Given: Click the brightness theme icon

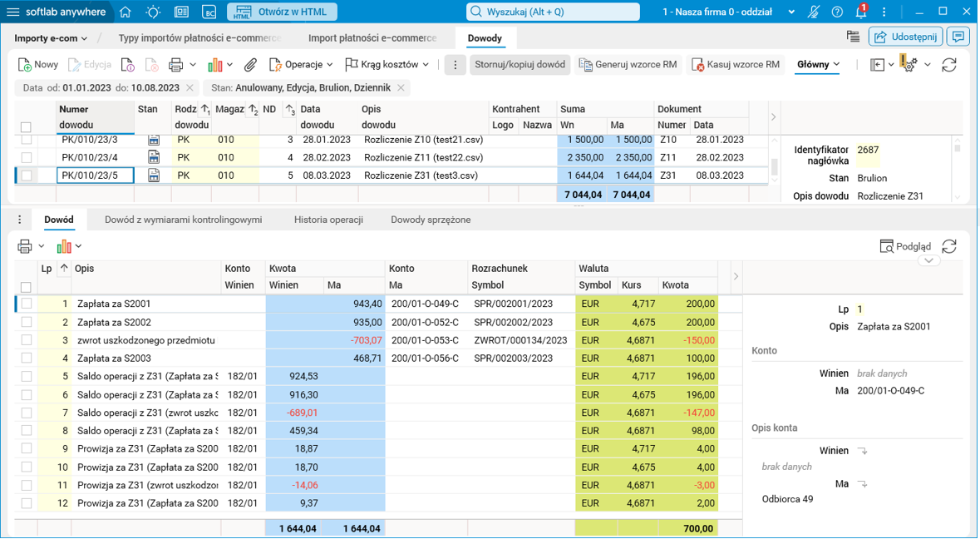Looking at the screenshot, I should (153, 12).
